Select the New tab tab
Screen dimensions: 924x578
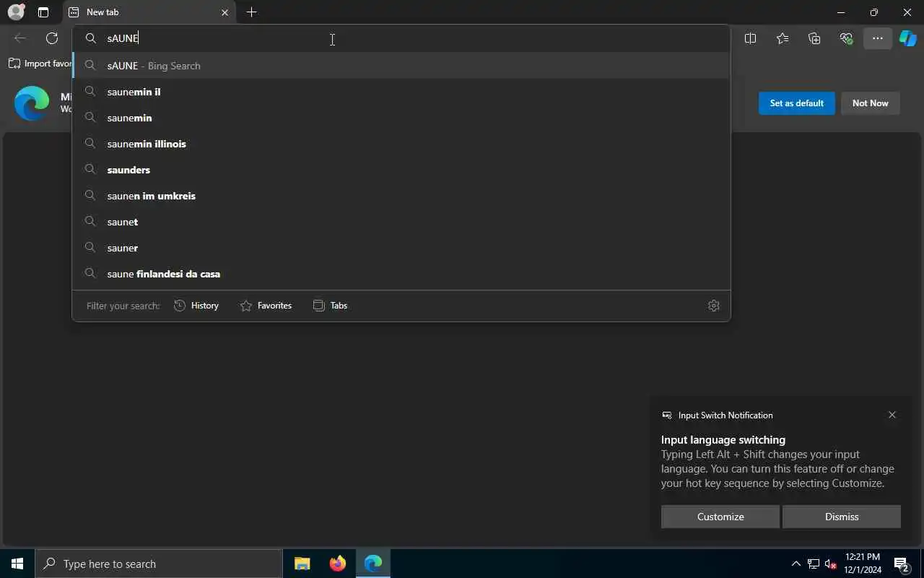(149, 12)
